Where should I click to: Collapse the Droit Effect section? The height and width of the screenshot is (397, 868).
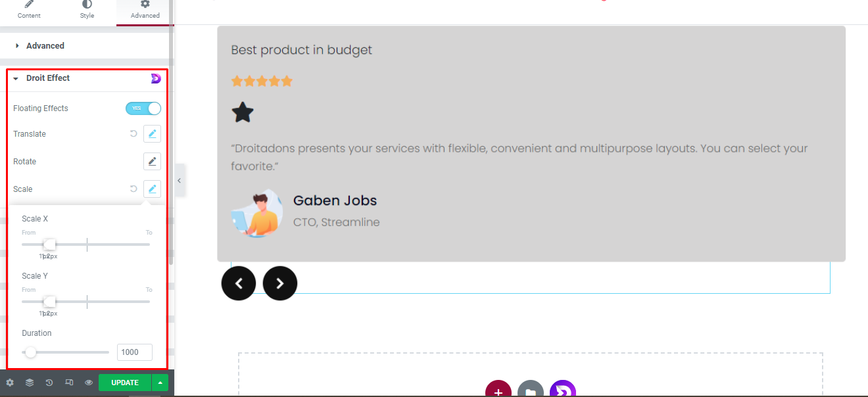coord(47,78)
